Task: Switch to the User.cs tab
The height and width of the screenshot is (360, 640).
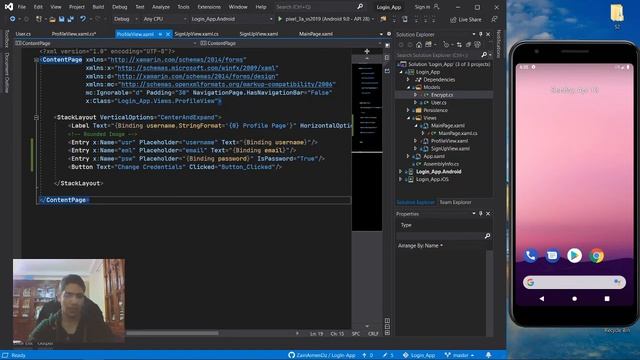Action: (23, 34)
